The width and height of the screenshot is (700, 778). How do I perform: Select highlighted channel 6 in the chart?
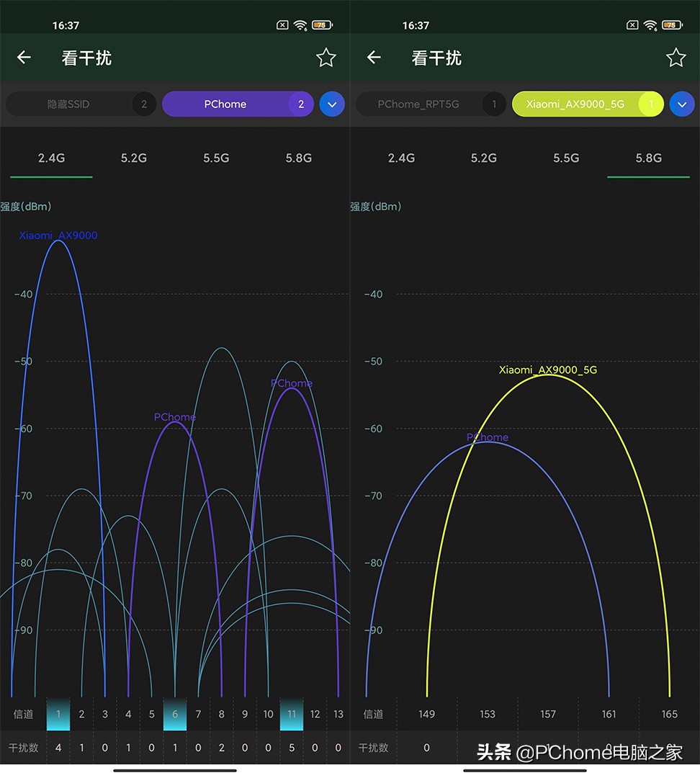174,714
